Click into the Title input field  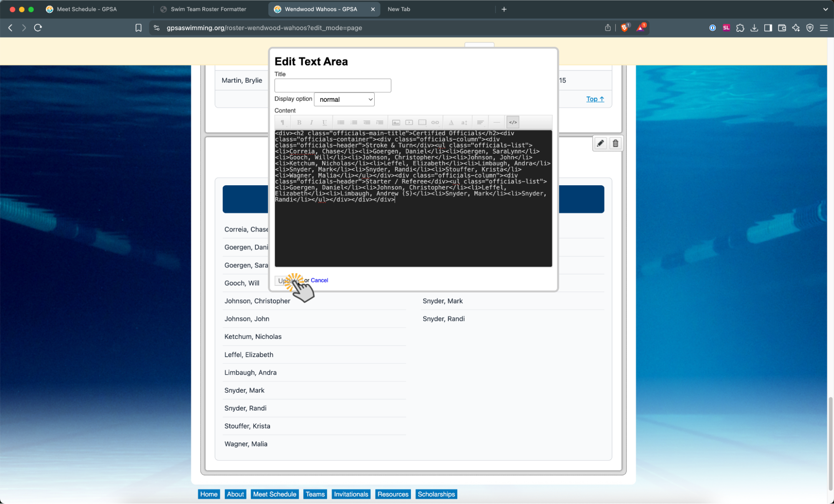click(333, 86)
